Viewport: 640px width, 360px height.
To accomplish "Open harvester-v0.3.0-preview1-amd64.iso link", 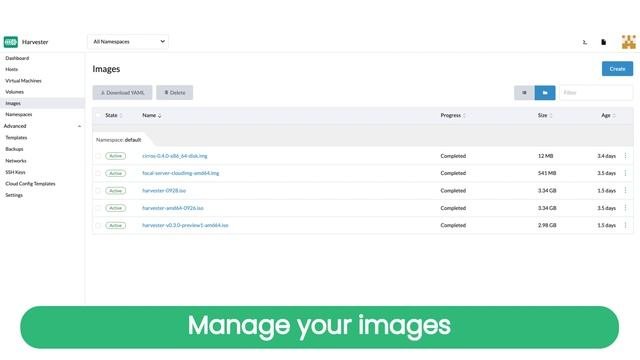I will point(185,225).
